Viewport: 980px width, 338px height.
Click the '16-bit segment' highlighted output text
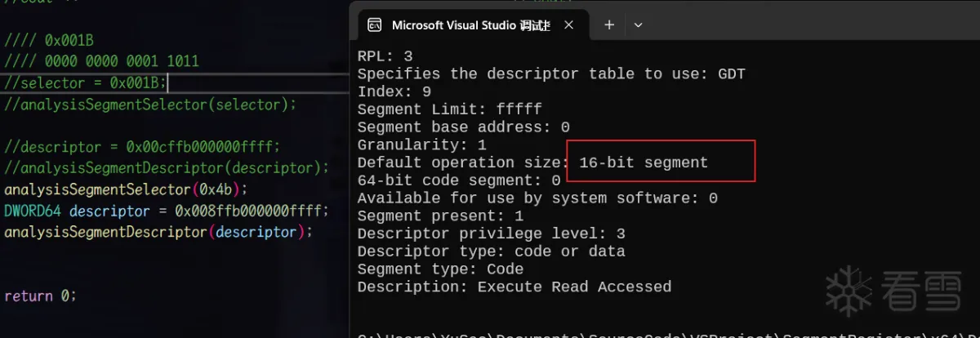pos(644,162)
